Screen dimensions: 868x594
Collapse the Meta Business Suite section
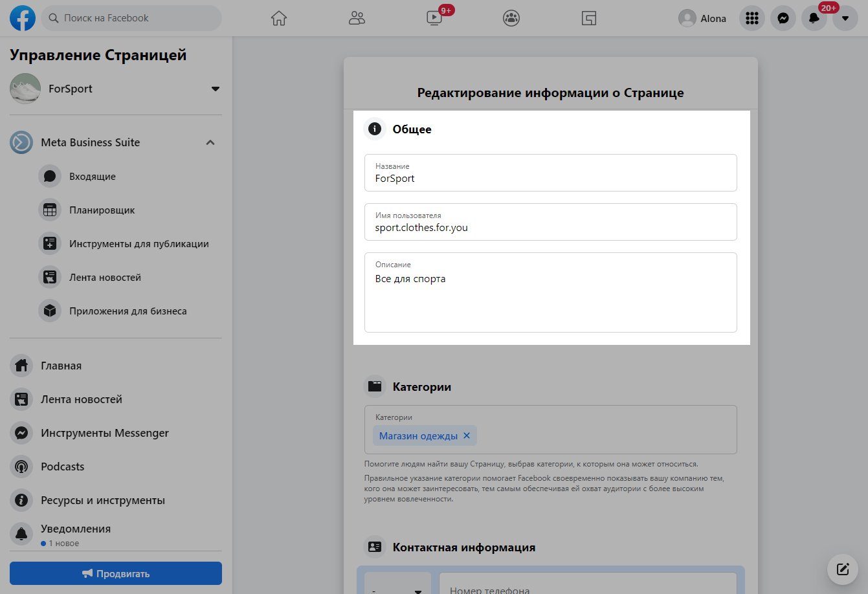(x=210, y=142)
